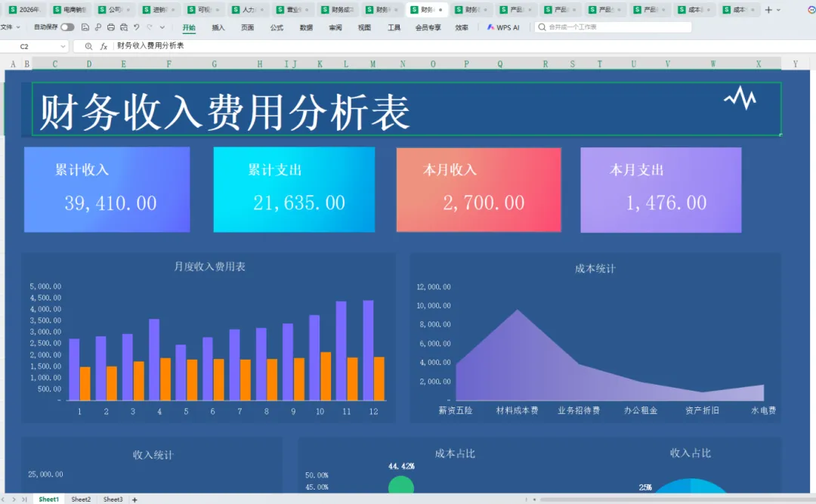This screenshot has height=504, width=816.
Task: Click the next sheet navigation arrow
Action: click(x=14, y=499)
